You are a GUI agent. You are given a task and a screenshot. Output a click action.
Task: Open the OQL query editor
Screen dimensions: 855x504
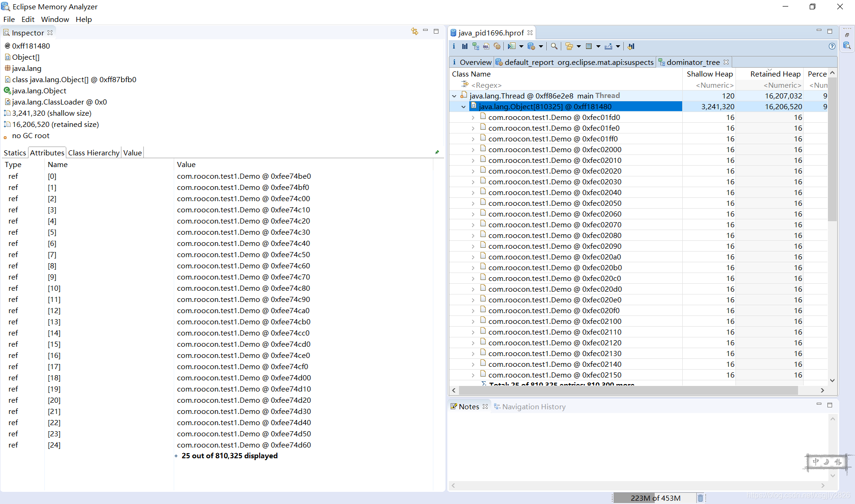(x=486, y=46)
